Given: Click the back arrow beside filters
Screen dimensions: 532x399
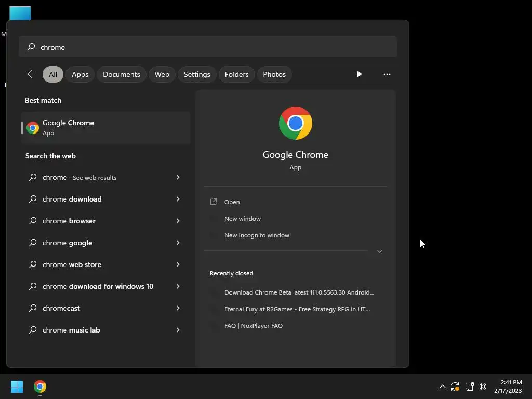Looking at the screenshot, I should coord(32,74).
